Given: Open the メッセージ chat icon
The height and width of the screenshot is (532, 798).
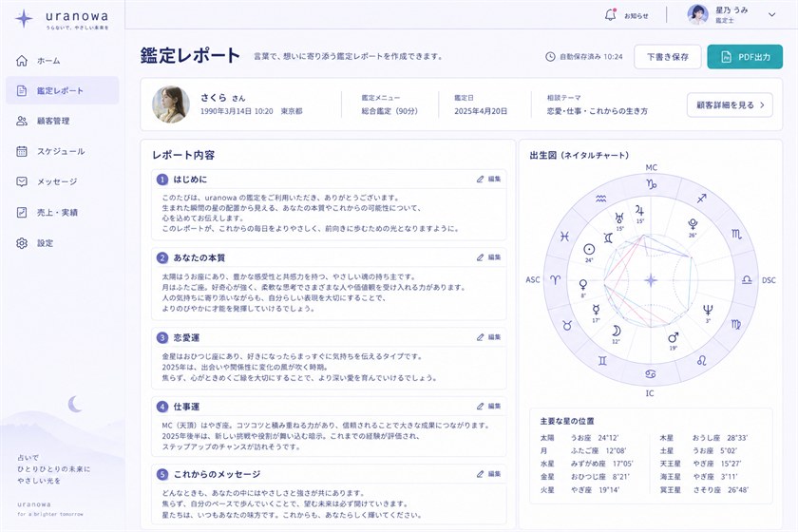Looking at the screenshot, I should [x=22, y=181].
